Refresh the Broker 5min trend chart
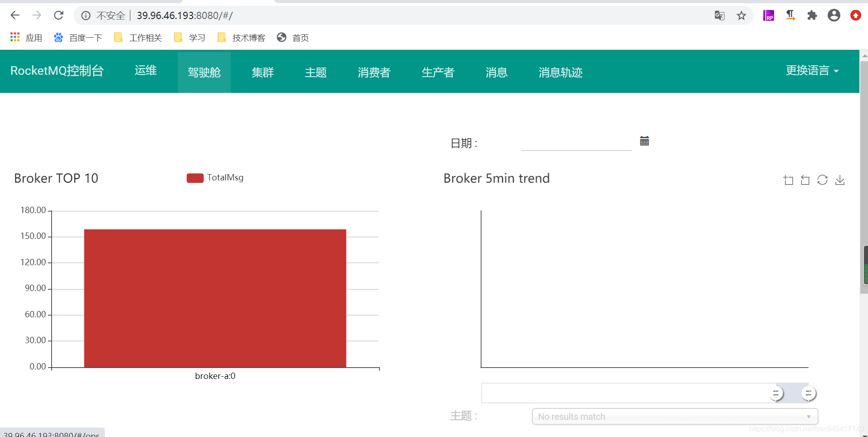Image resolution: width=868 pixels, height=437 pixels. (823, 180)
